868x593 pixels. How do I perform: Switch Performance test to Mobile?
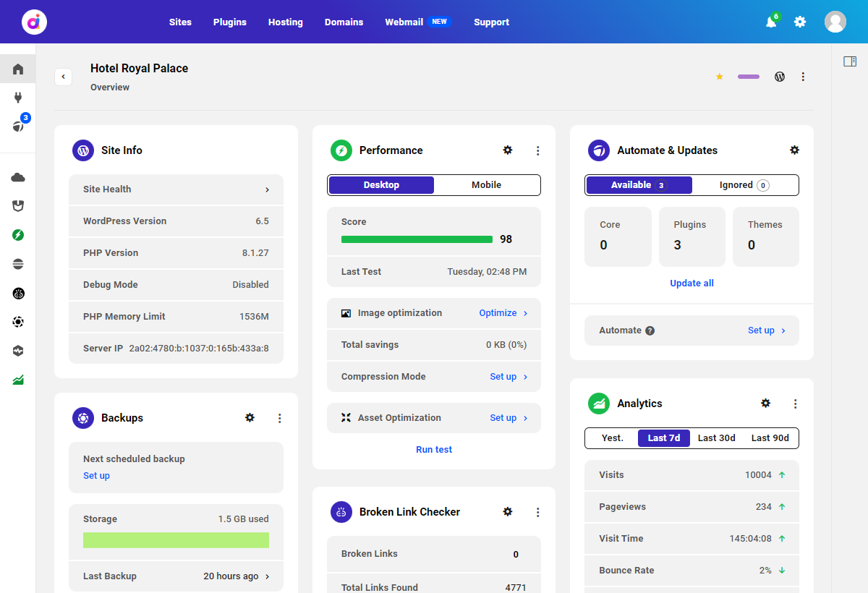(486, 185)
